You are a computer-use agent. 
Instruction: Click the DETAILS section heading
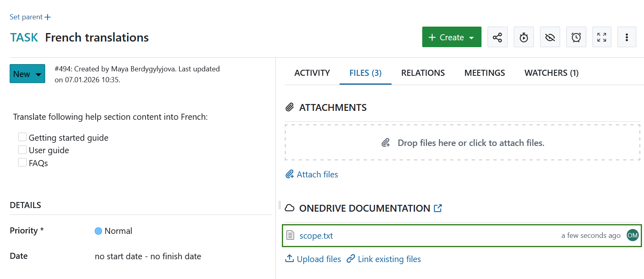[25, 205]
